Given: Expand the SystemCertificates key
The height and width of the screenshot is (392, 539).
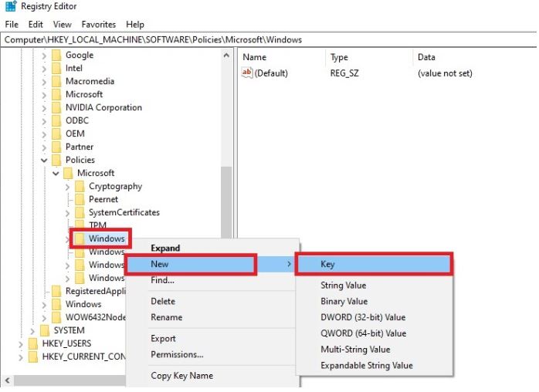Looking at the screenshot, I should click(67, 213).
